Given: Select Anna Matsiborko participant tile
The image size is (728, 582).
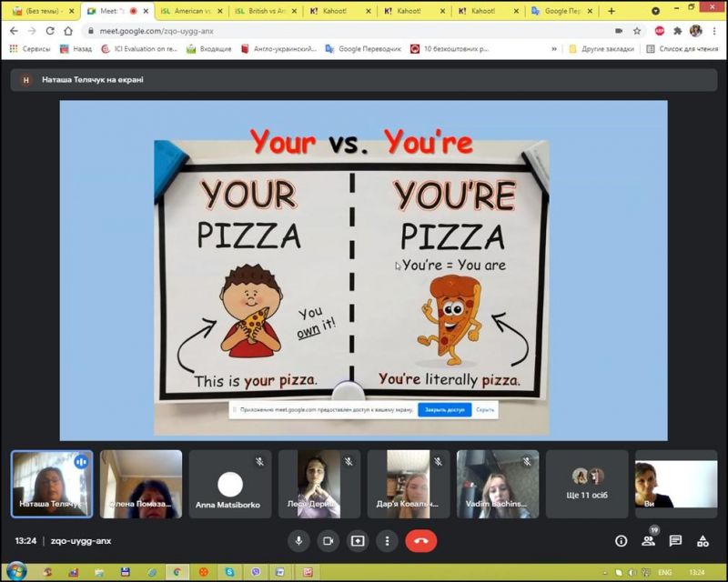Looking at the screenshot, I should click(x=230, y=484).
